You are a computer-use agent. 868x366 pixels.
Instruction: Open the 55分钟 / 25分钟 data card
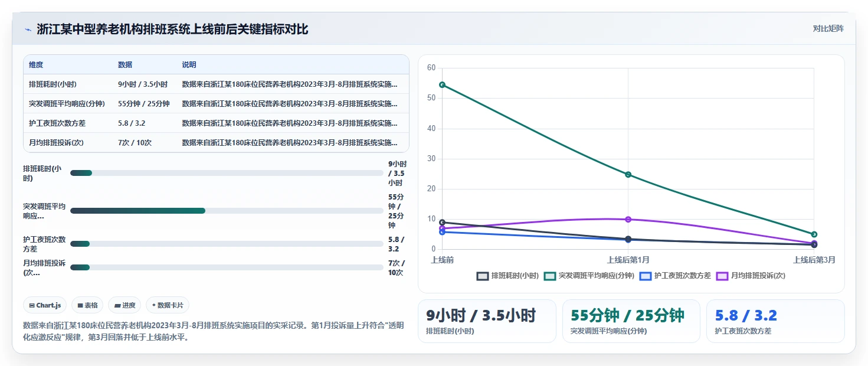click(631, 321)
